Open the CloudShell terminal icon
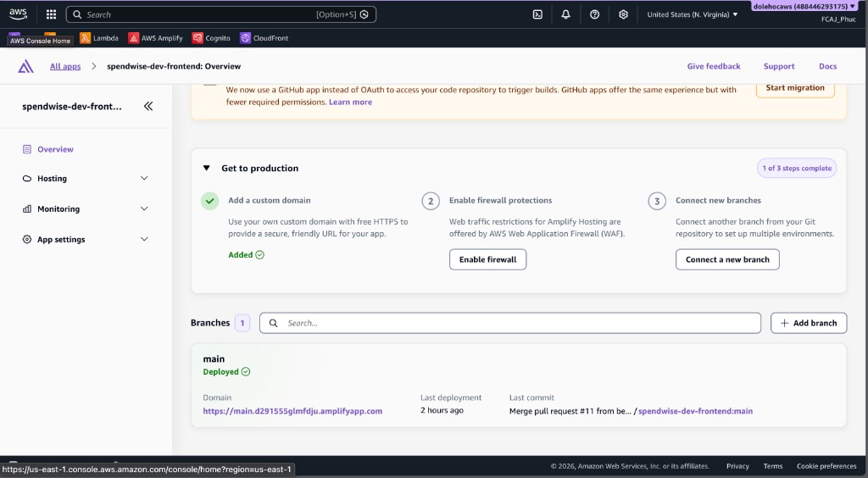The image size is (868, 478). [x=537, y=14]
